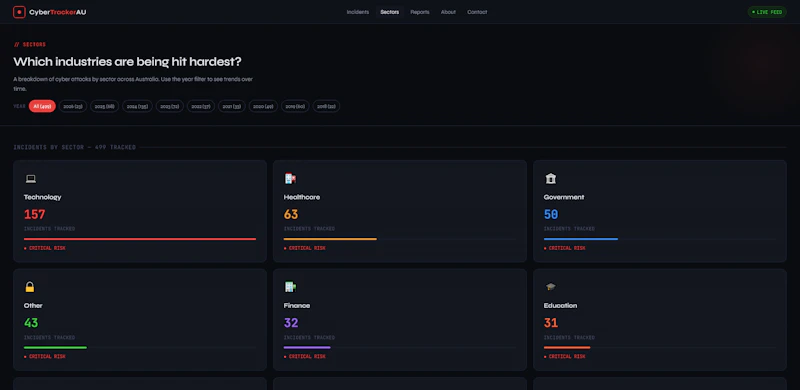The height and width of the screenshot is (390, 800).
Task: Click the Finance sector title
Action: point(297,306)
